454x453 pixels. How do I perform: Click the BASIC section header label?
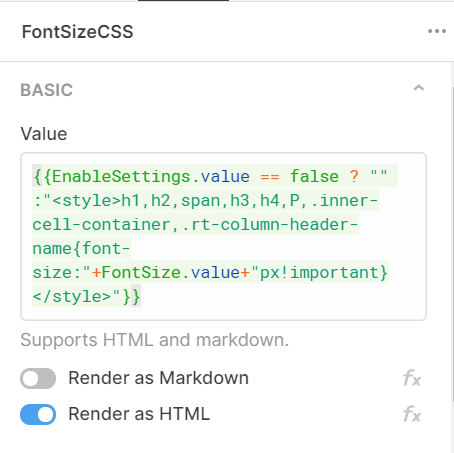[x=47, y=90]
